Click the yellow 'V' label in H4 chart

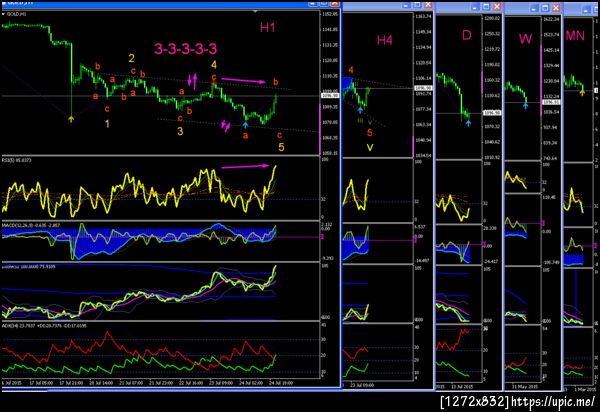point(370,147)
